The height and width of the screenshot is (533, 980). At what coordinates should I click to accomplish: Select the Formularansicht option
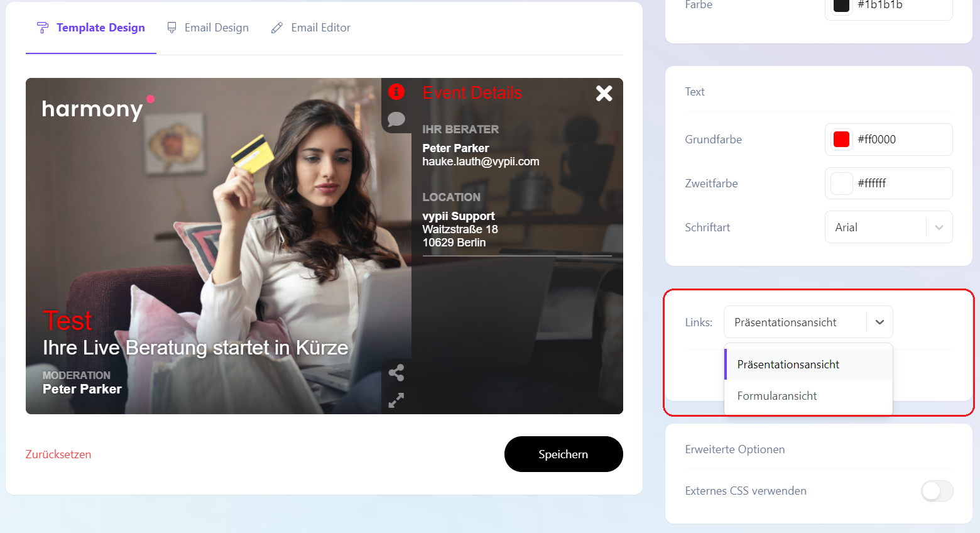808,396
